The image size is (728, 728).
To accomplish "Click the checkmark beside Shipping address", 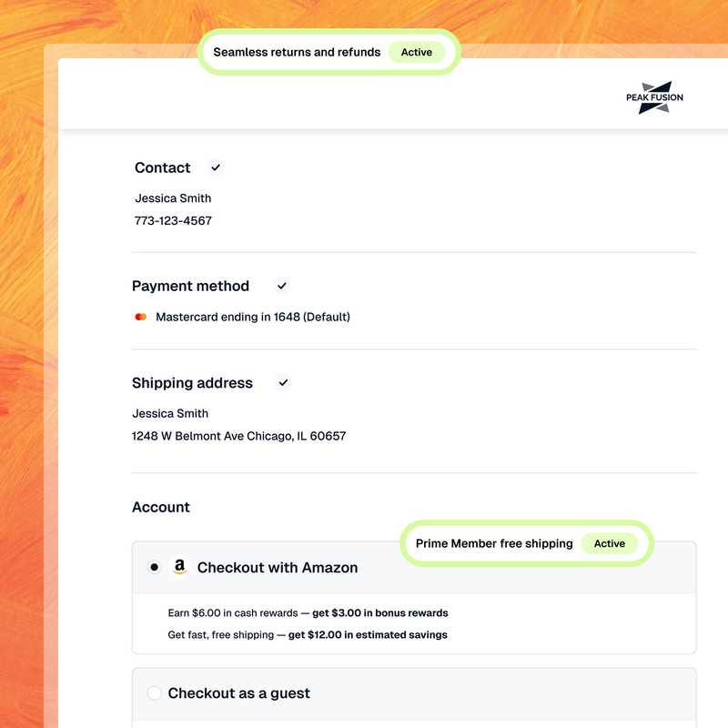I will (283, 383).
